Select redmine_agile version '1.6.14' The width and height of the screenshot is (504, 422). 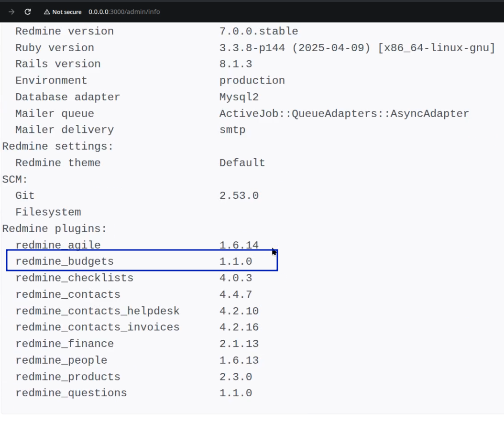[x=239, y=245]
